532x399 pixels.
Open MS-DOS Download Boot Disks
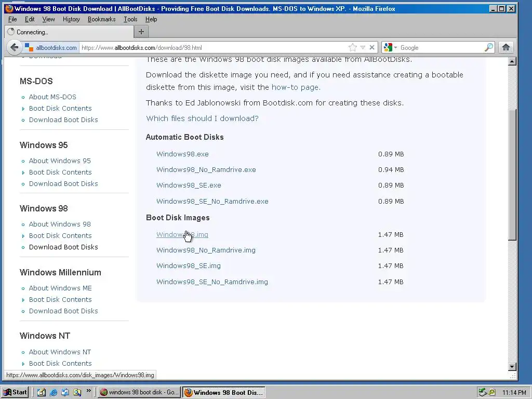(63, 120)
